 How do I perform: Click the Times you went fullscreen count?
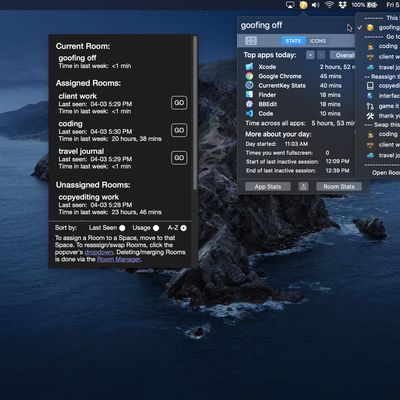(327, 153)
